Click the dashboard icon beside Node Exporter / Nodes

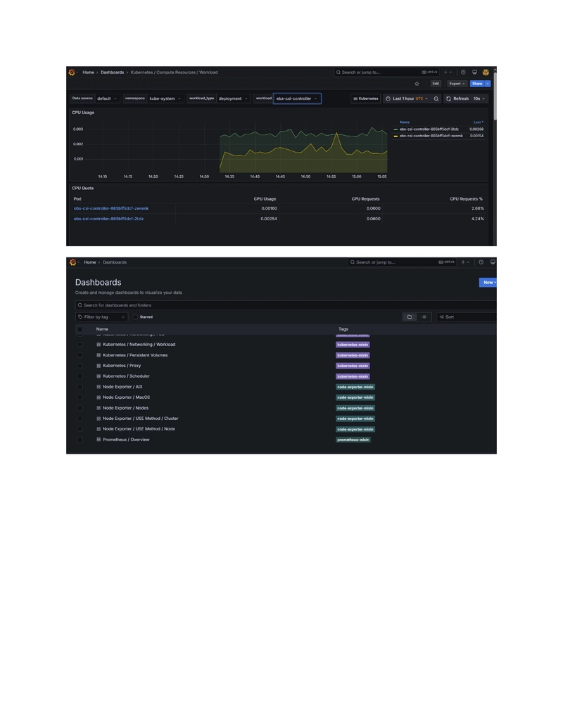click(x=99, y=408)
